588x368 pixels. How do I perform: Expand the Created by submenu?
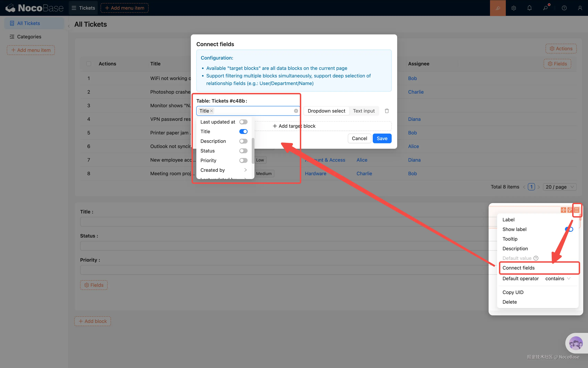[x=245, y=170]
